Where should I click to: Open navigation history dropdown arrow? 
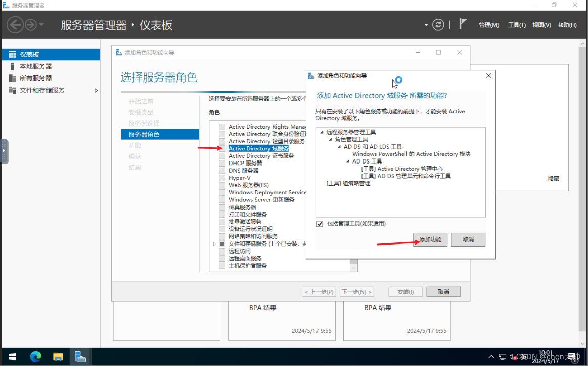point(41,25)
